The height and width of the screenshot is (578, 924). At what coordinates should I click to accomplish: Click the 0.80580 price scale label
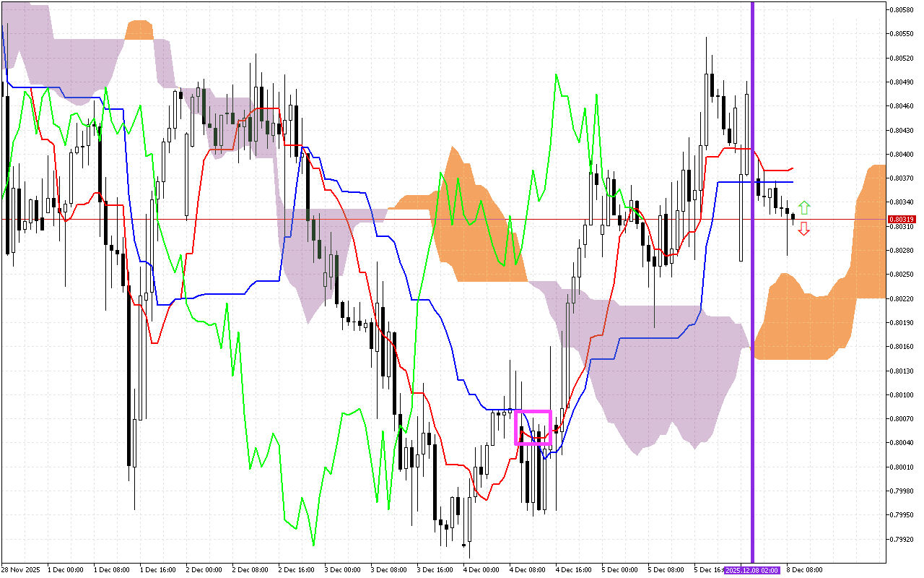tap(902, 9)
